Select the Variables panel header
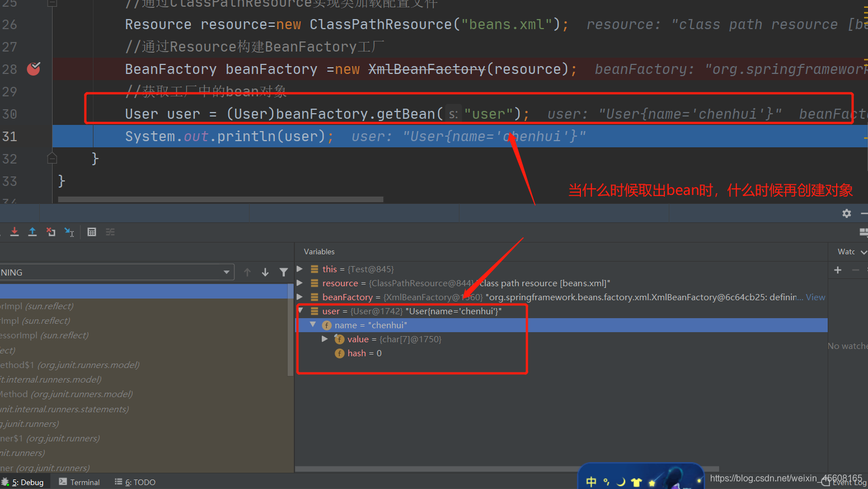868x489 pixels. (x=319, y=252)
